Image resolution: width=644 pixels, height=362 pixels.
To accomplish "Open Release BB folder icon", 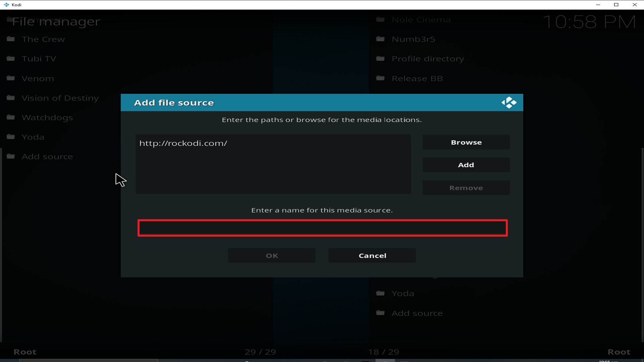I will [380, 78].
